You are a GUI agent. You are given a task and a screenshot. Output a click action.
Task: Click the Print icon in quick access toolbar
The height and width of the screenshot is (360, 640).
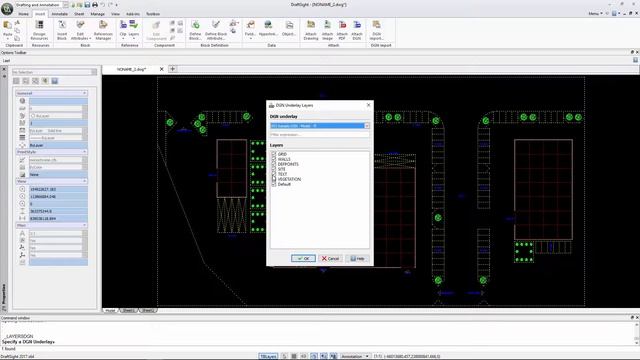(x=95, y=5)
